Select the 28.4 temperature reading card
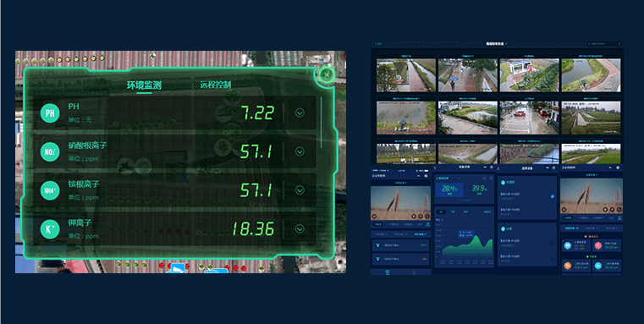 [x=449, y=189]
